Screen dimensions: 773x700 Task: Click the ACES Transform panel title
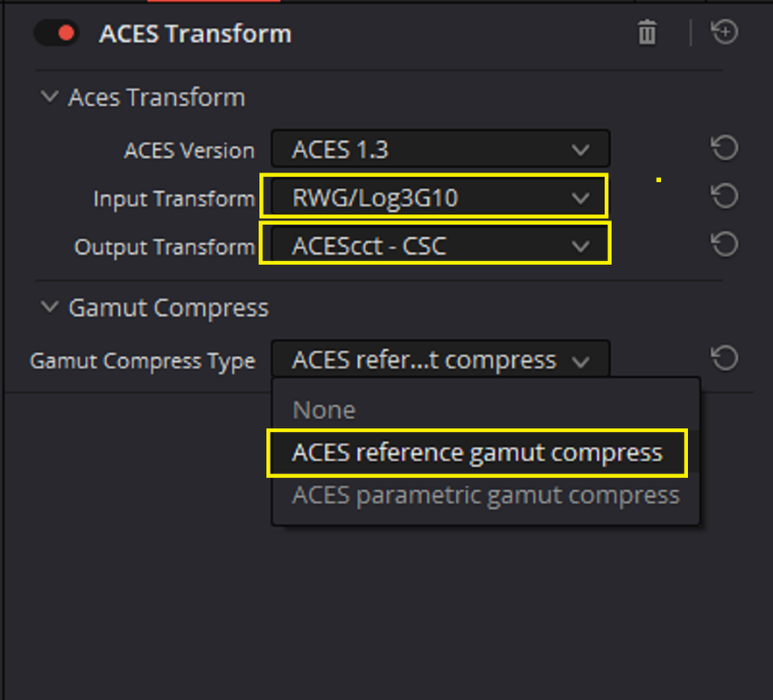coord(195,33)
